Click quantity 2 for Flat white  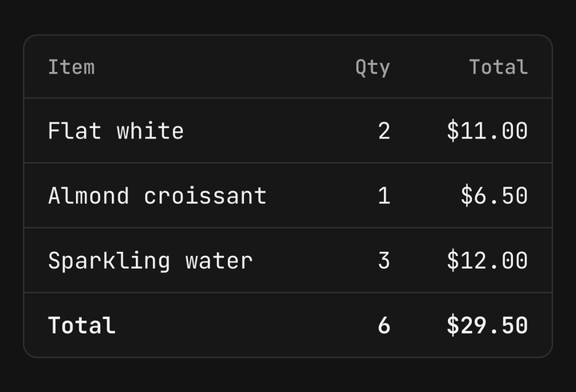(384, 130)
